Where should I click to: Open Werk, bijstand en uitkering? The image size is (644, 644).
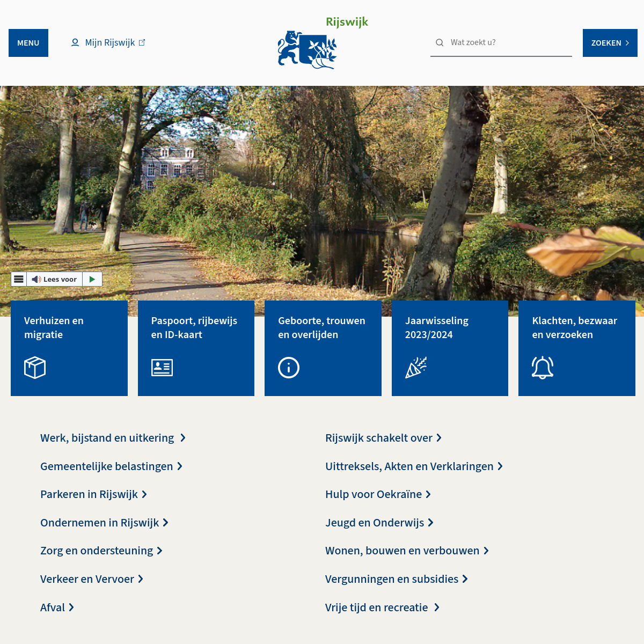click(x=107, y=438)
